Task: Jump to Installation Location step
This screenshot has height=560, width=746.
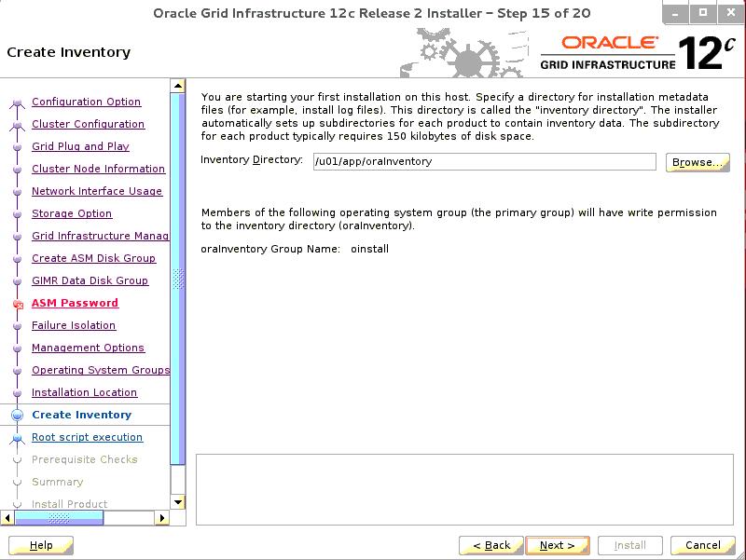Action: (84, 392)
